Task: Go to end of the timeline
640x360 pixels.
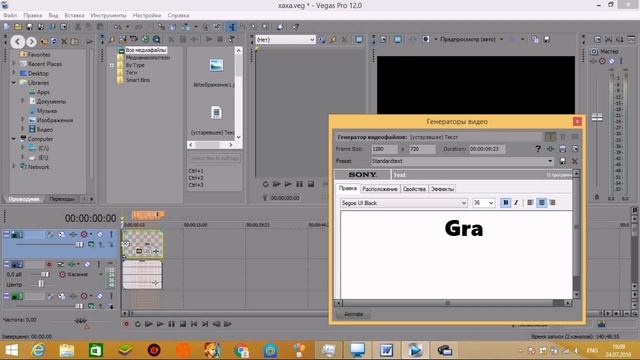Action: (205, 324)
